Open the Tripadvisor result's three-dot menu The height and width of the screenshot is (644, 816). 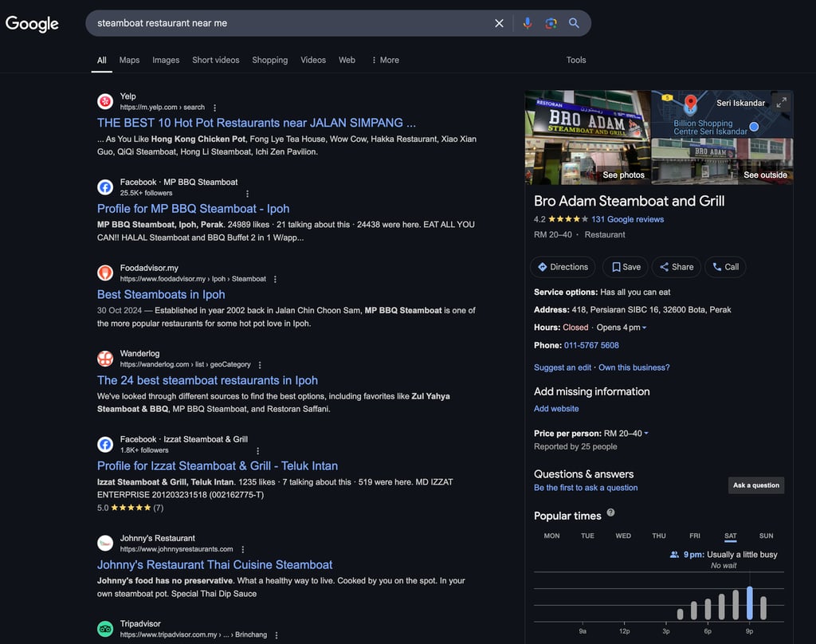(x=277, y=635)
